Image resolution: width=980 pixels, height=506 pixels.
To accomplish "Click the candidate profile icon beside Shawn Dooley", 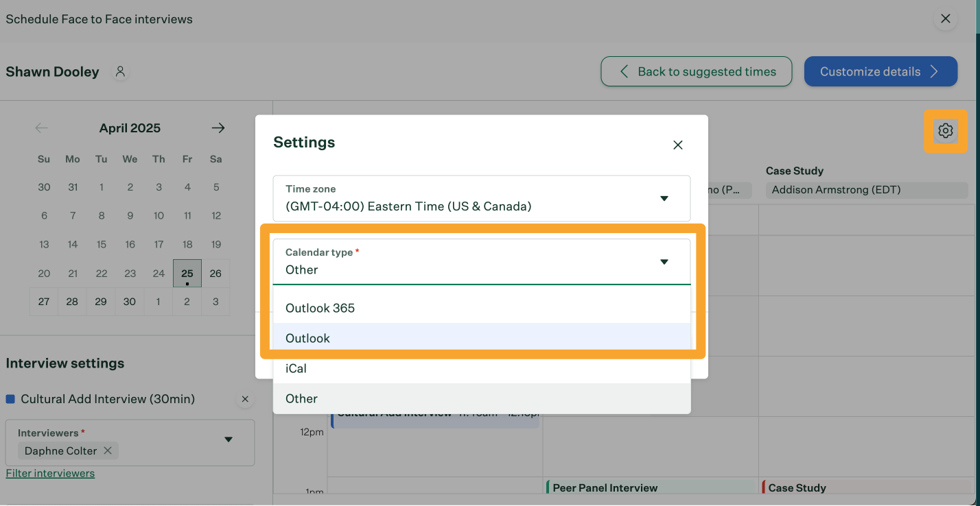I will click(121, 71).
